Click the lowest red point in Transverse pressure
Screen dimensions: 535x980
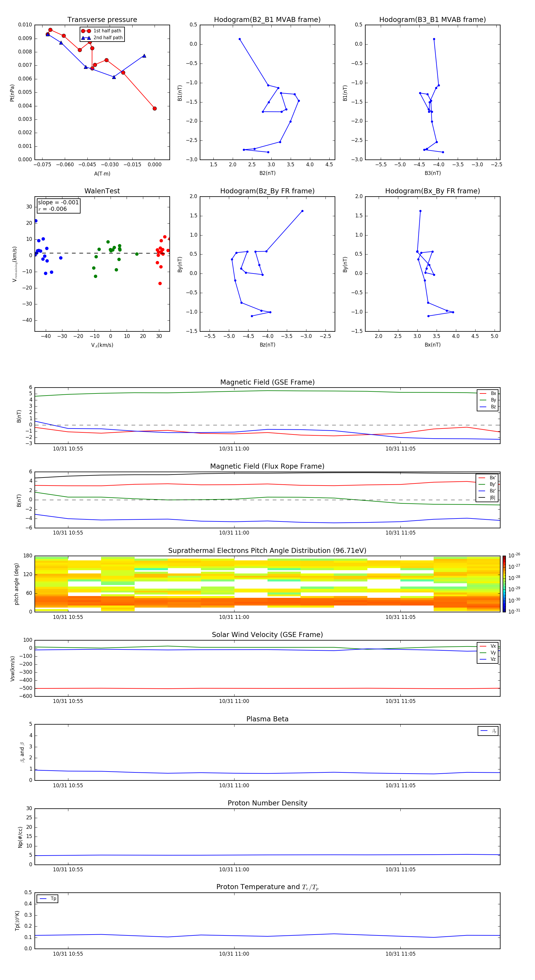click(155, 108)
